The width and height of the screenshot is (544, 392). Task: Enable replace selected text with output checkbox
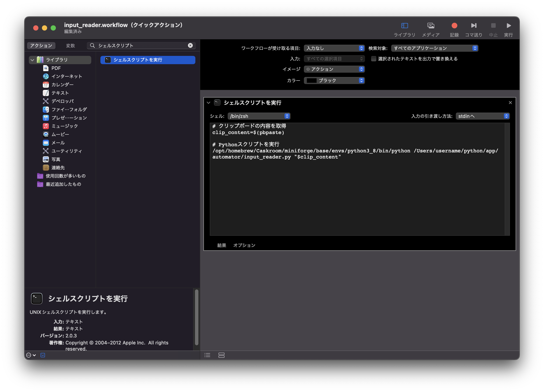374,59
